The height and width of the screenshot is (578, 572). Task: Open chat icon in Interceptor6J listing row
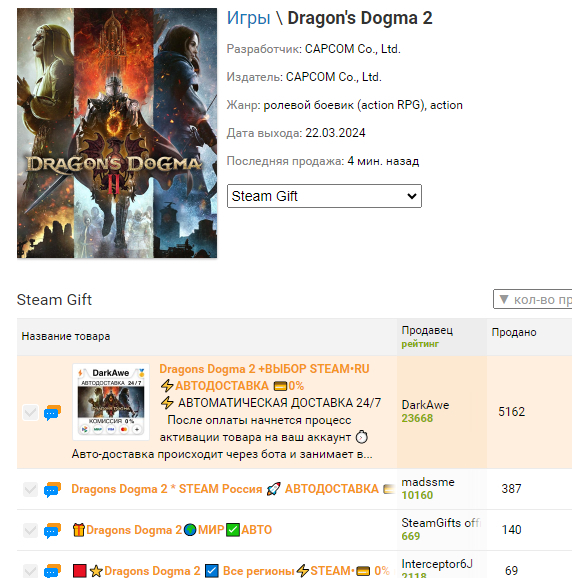52,571
